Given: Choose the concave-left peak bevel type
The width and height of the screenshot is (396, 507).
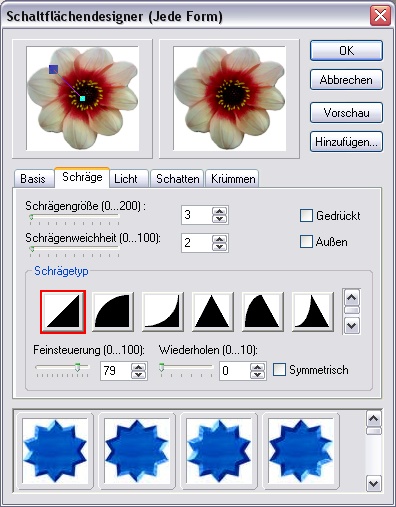Looking at the screenshot, I should tap(313, 312).
